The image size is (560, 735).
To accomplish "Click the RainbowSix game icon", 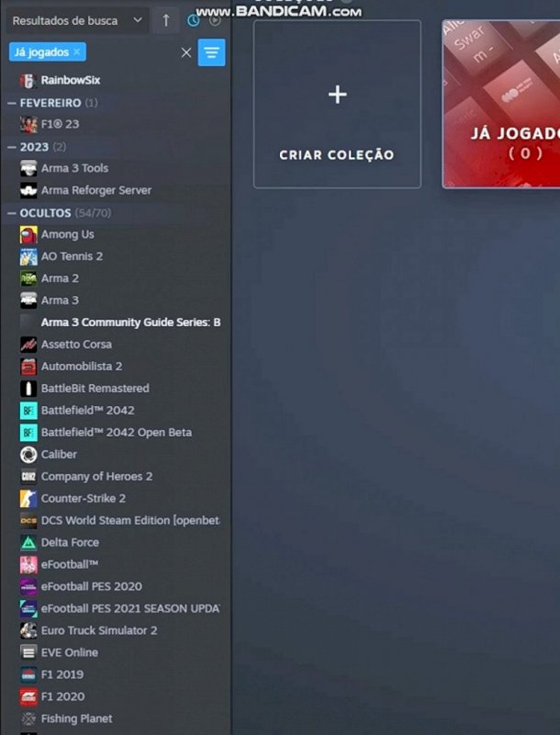I will coord(28,80).
